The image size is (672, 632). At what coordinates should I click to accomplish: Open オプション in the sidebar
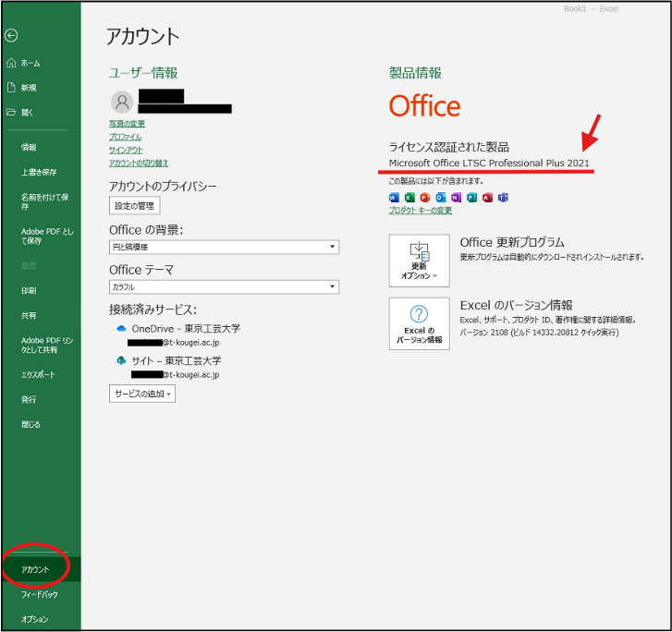coord(35,620)
